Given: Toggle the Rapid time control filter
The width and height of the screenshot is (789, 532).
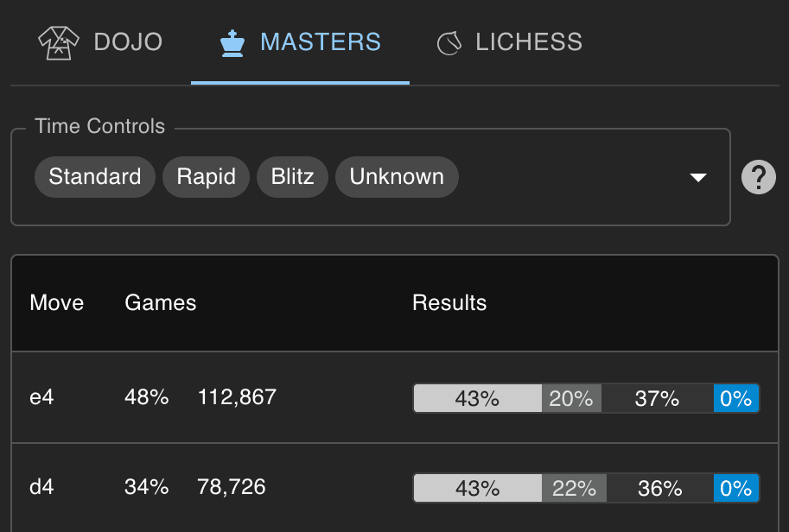Looking at the screenshot, I should (x=206, y=176).
